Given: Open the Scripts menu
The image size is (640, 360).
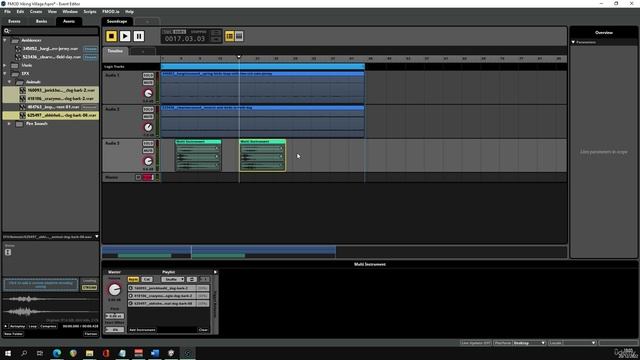Looking at the screenshot, I should (90, 12).
